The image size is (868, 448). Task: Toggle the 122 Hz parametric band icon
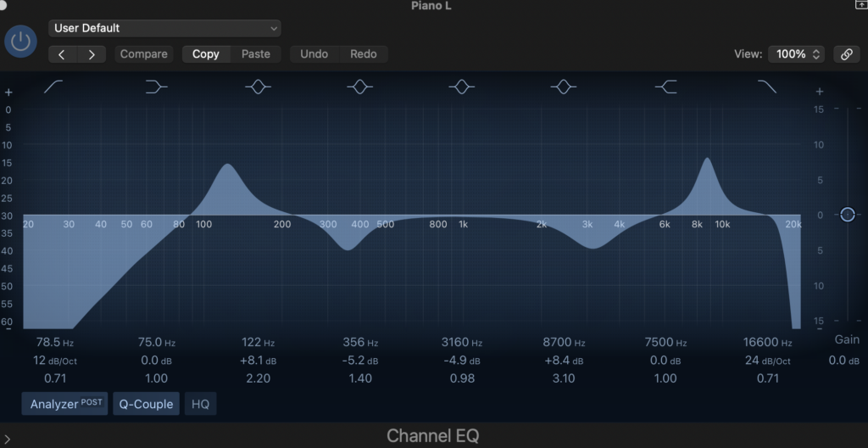click(x=258, y=87)
